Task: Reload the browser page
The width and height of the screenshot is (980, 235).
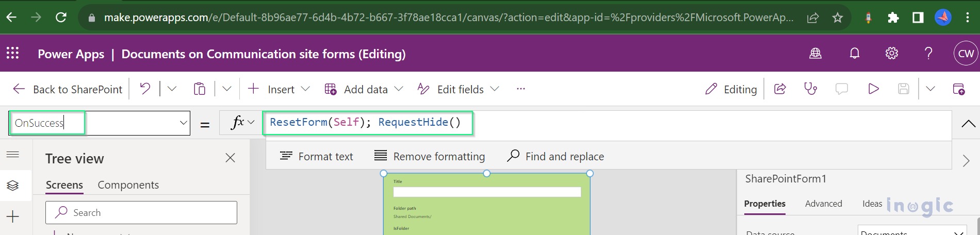Action: (61, 18)
